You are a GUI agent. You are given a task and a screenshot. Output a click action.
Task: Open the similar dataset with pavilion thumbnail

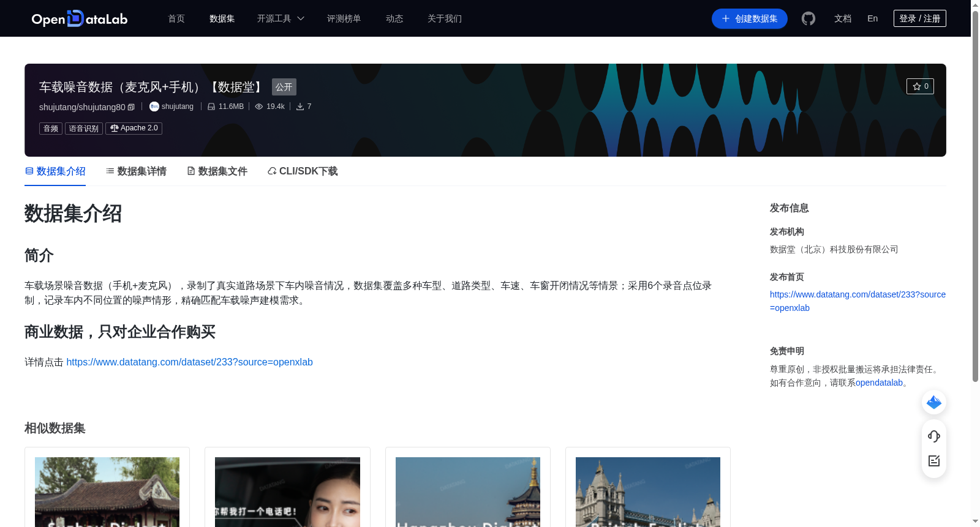(x=107, y=492)
